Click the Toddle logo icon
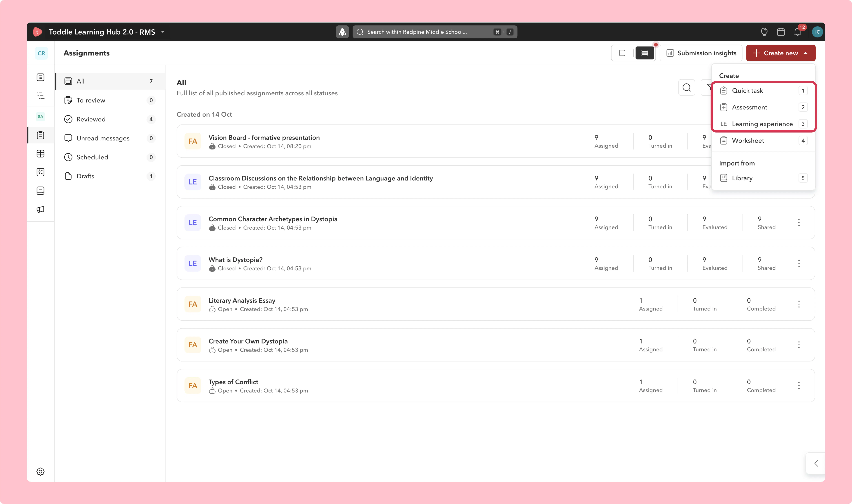This screenshot has height=504, width=852. 37,32
